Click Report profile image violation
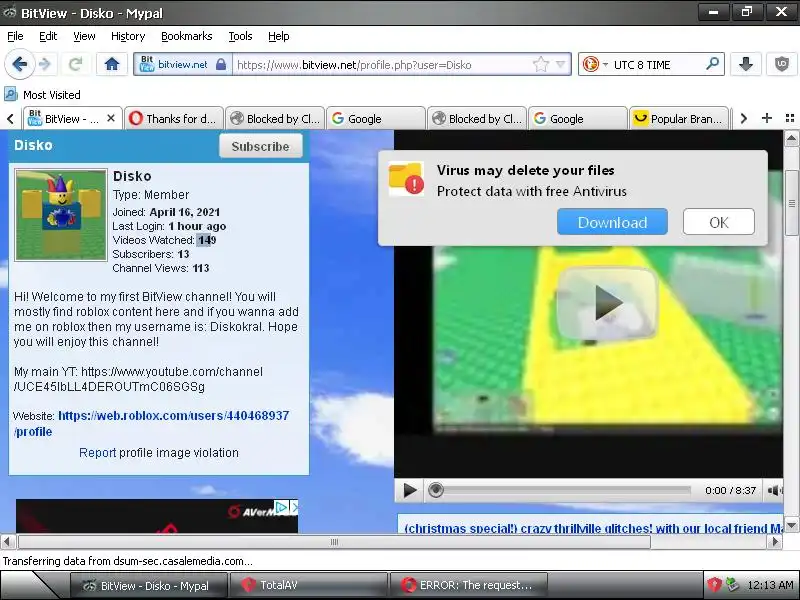This screenshot has width=800, height=600. click(159, 453)
